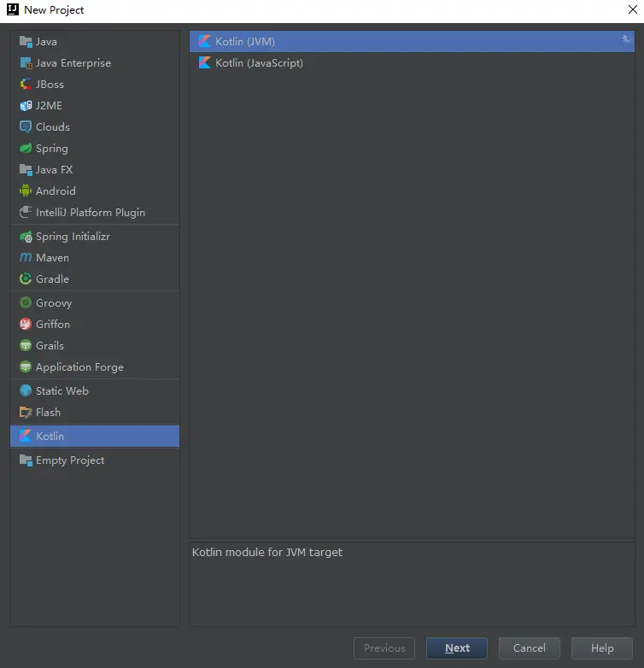
Task: Click the Java folder icon
Action: tap(26, 42)
